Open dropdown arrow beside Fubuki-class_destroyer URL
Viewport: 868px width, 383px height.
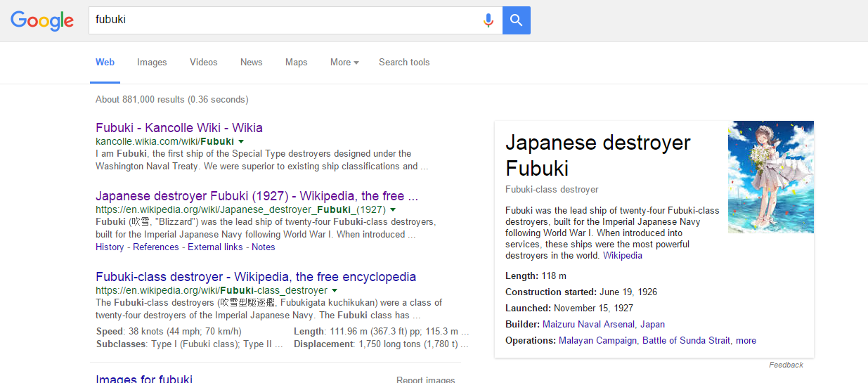335,290
